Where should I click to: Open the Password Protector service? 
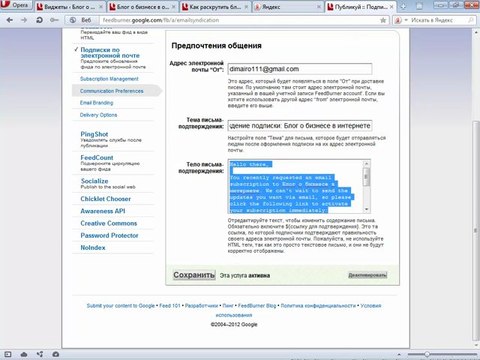109,235
